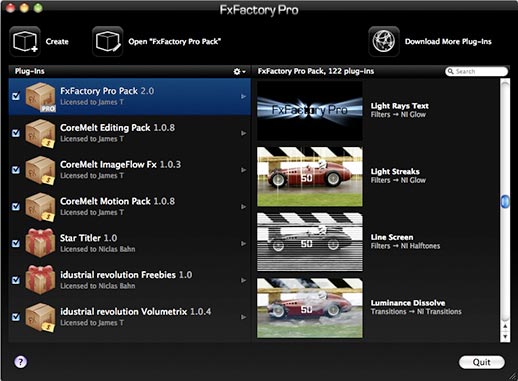Click the Download More Plug-ins globe icon

pos(384,42)
